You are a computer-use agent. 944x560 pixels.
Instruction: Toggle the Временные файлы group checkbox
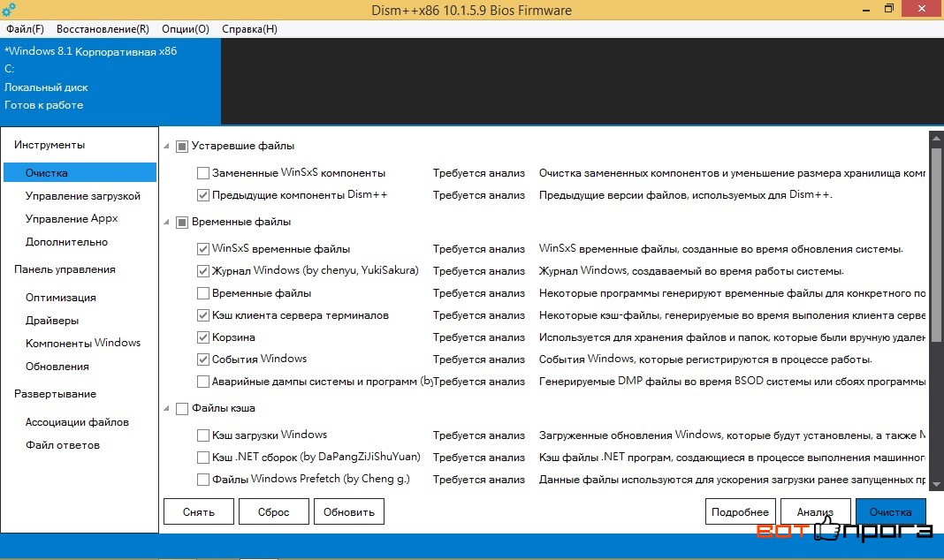click(x=182, y=222)
